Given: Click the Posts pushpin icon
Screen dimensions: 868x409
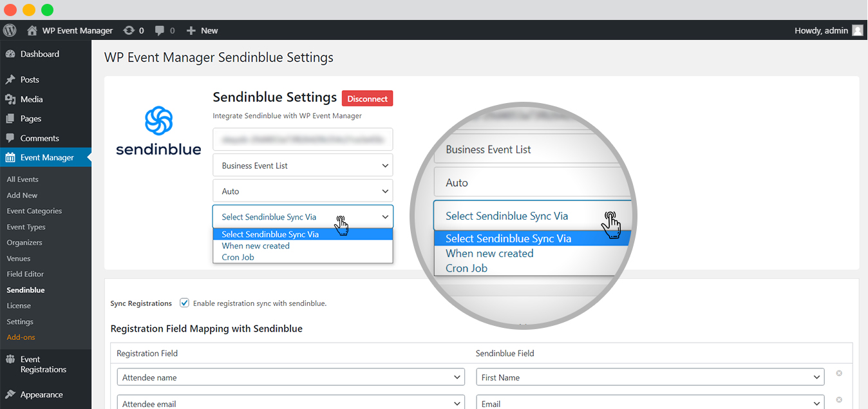Looking at the screenshot, I should [10, 80].
